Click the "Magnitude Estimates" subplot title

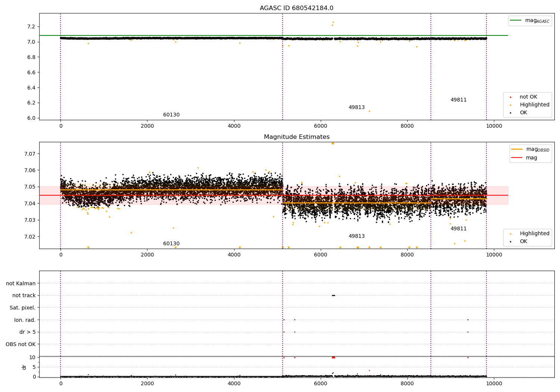296,137
